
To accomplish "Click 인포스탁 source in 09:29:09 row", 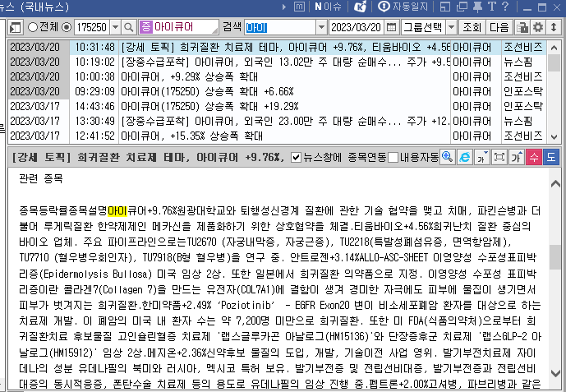I will 523,92.
